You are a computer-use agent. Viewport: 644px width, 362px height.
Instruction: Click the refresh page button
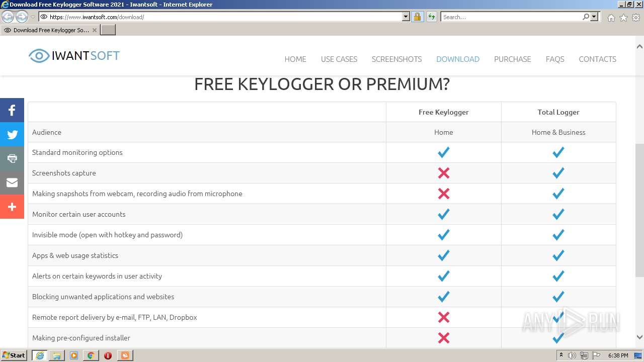coord(431,17)
